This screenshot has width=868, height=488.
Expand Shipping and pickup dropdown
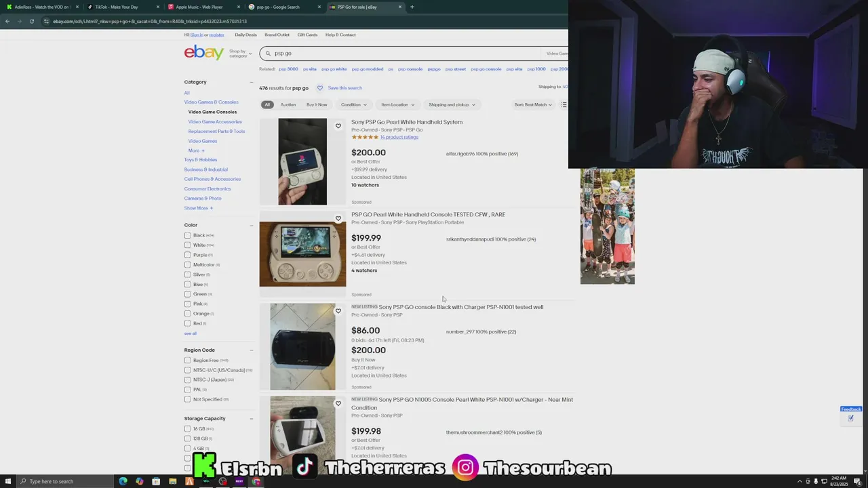coord(452,104)
